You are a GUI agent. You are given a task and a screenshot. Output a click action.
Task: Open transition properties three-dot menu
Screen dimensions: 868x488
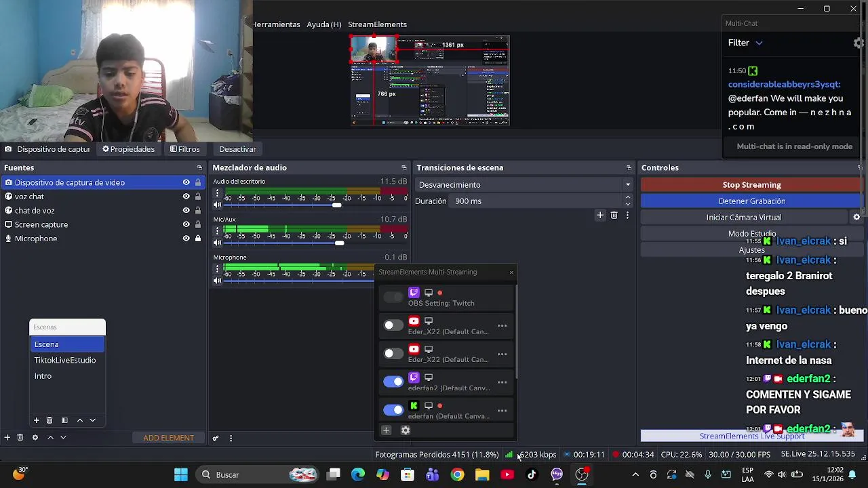point(627,215)
